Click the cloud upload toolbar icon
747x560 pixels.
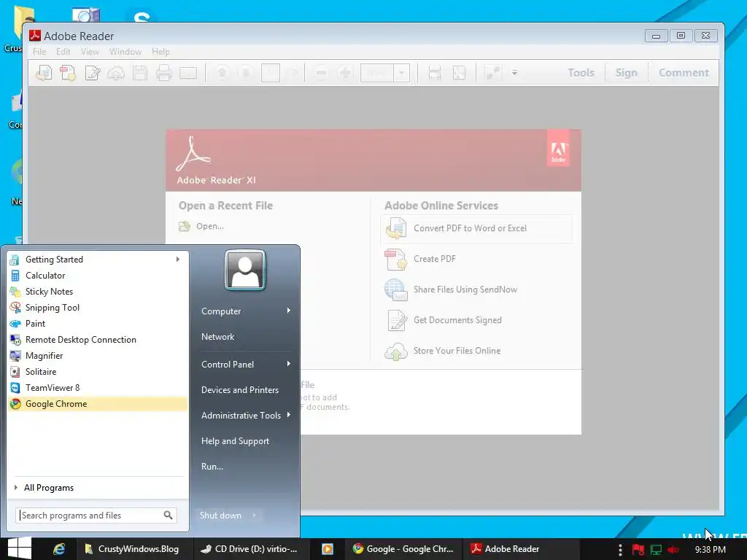[x=116, y=73]
